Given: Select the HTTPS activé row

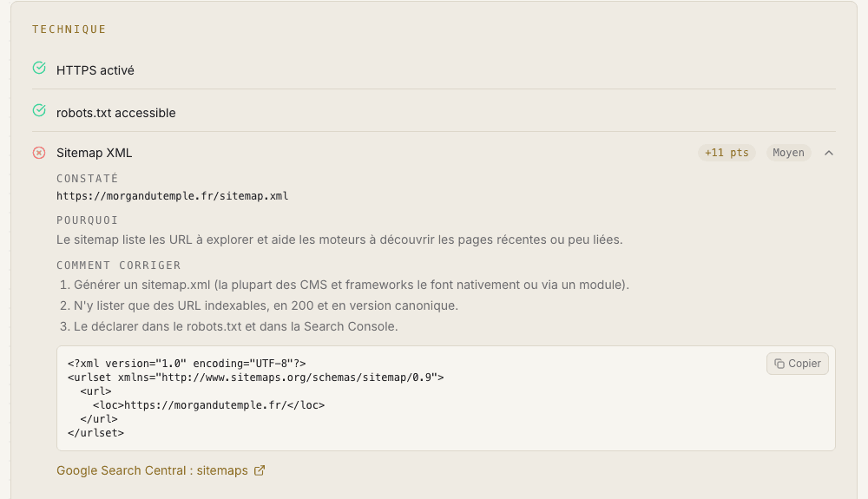Looking at the screenshot, I should (x=434, y=69).
